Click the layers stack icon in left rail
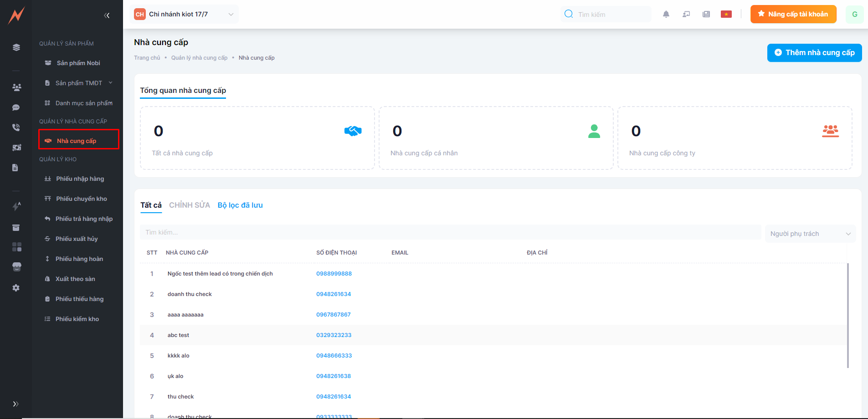The width and height of the screenshot is (868, 419). coord(16,47)
